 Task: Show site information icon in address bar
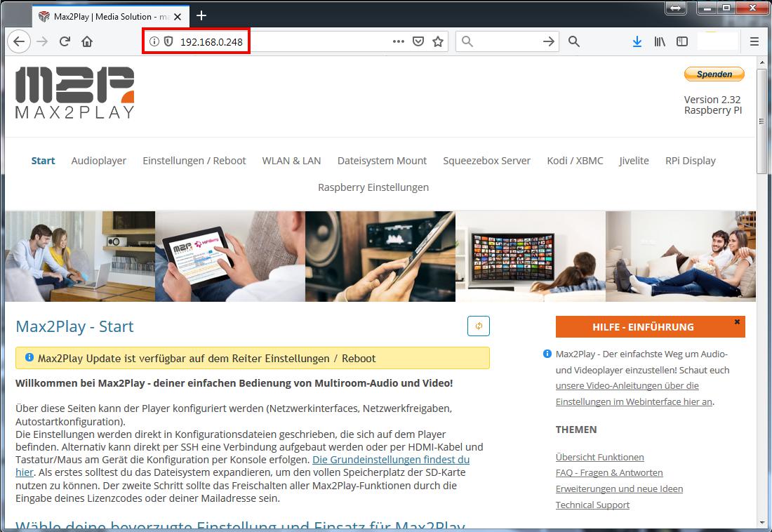click(x=154, y=41)
